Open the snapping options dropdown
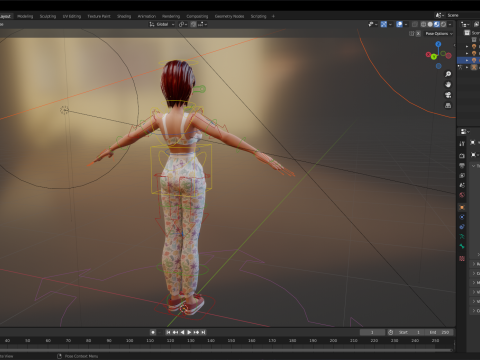 tap(203, 24)
